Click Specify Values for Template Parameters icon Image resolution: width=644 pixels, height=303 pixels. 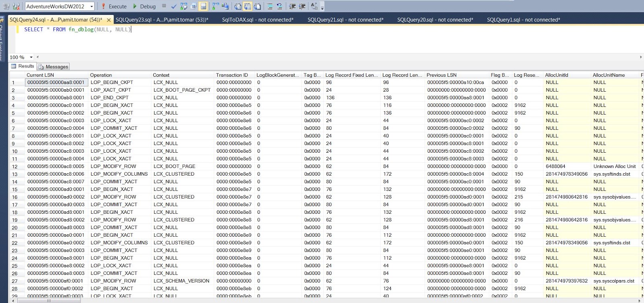(x=314, y=6)
